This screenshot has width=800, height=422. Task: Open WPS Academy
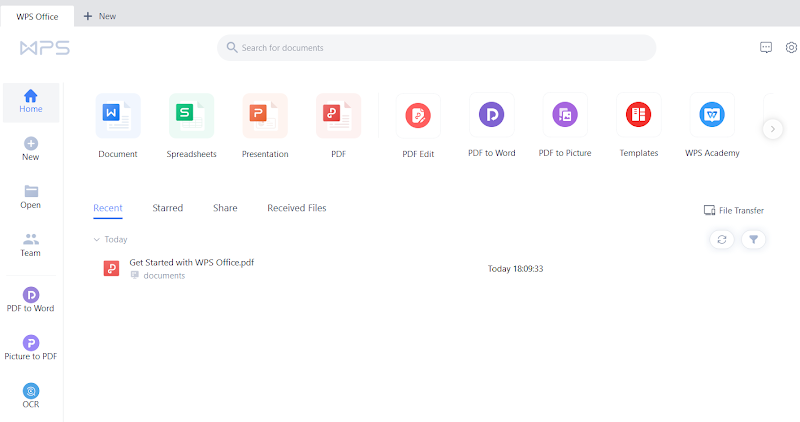pyautogui.click(x=712, y=125)
